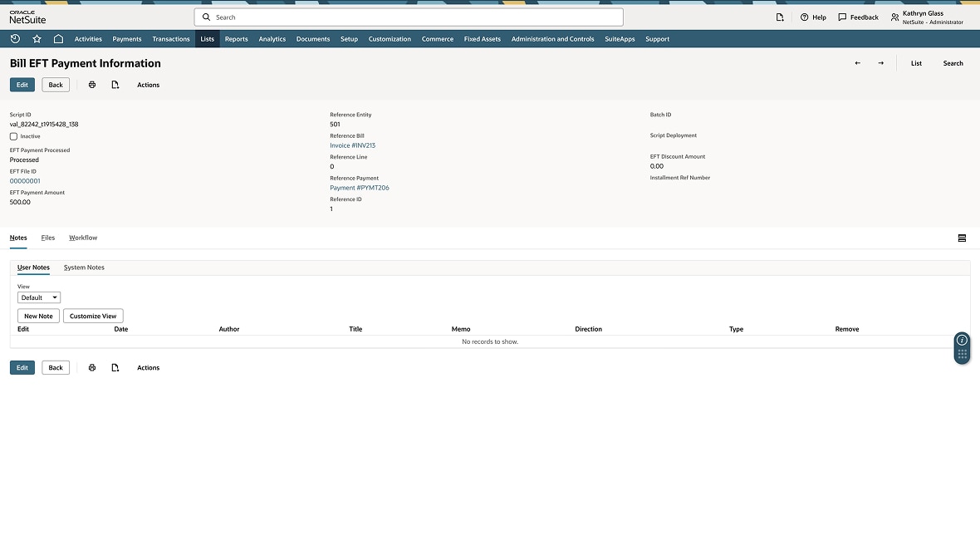Go to Home via house icon
The width and height of the screenshot is (980, 545).
point(58,39)
